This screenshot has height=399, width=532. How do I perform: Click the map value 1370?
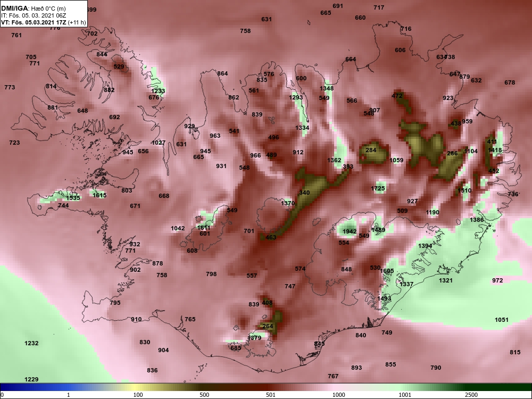(288, 203)
